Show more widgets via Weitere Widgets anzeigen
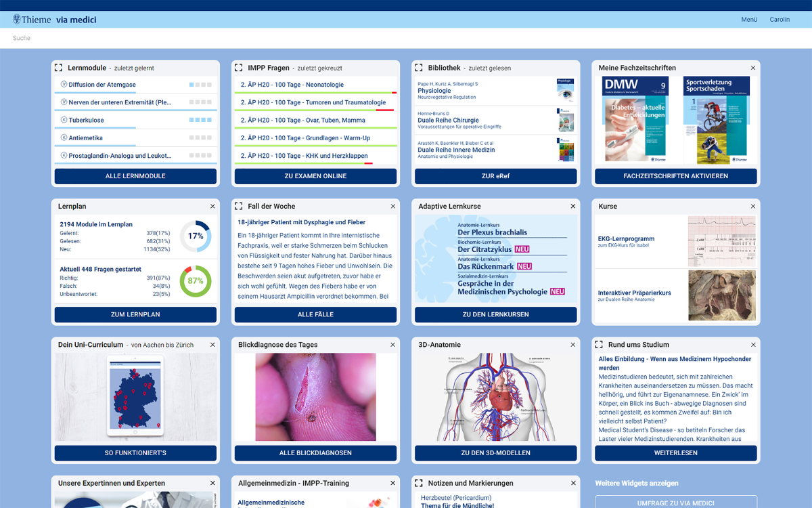This screenshot has height=508, width=812. (636, 483)
